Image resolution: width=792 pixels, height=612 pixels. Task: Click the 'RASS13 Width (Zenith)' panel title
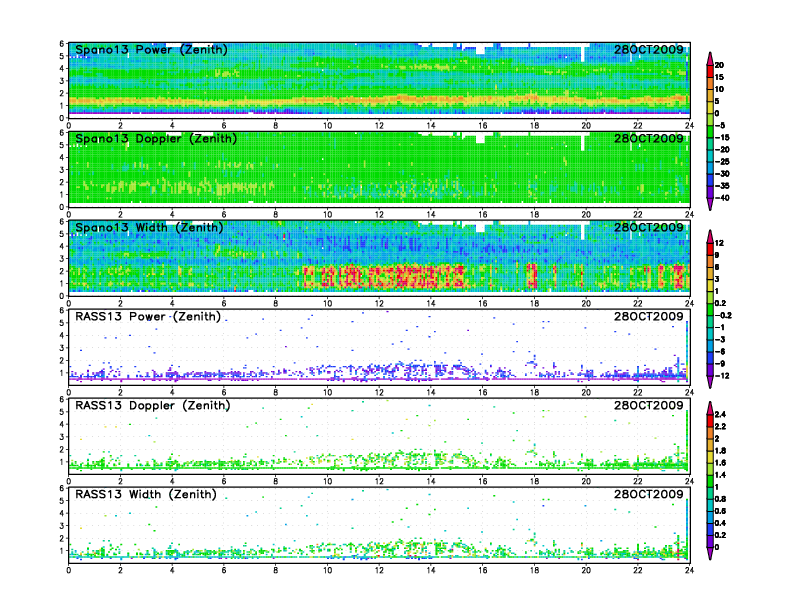tap(145, 494)
